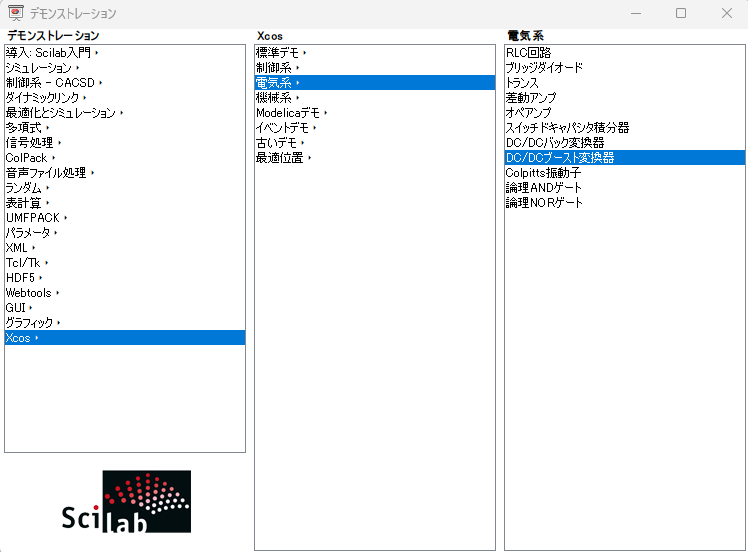Viewport: 748px width, 552px height.
Task: Open 表計算 demos
Action: tap(125, 203)
